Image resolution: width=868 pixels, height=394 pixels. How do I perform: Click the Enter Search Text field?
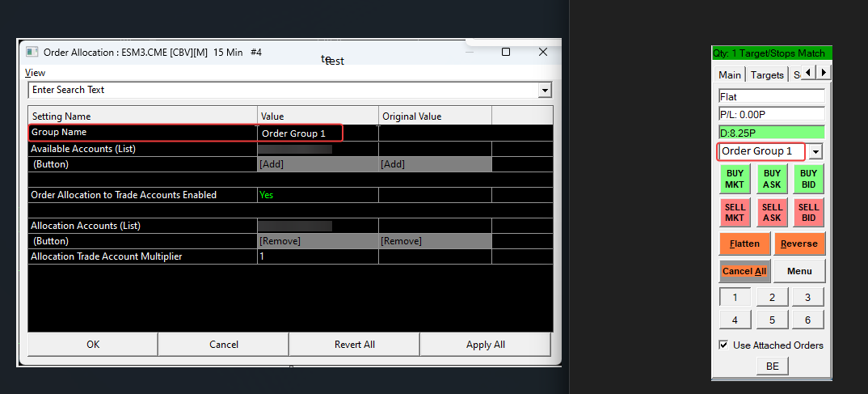(284, 90)
